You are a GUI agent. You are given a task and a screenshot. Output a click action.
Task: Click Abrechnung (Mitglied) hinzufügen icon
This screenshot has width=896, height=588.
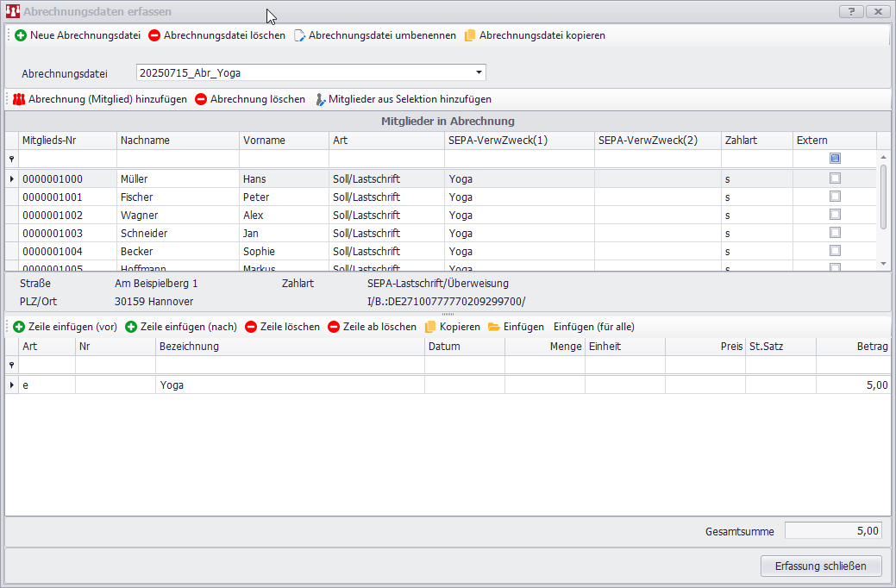click(x=19, y=100)
